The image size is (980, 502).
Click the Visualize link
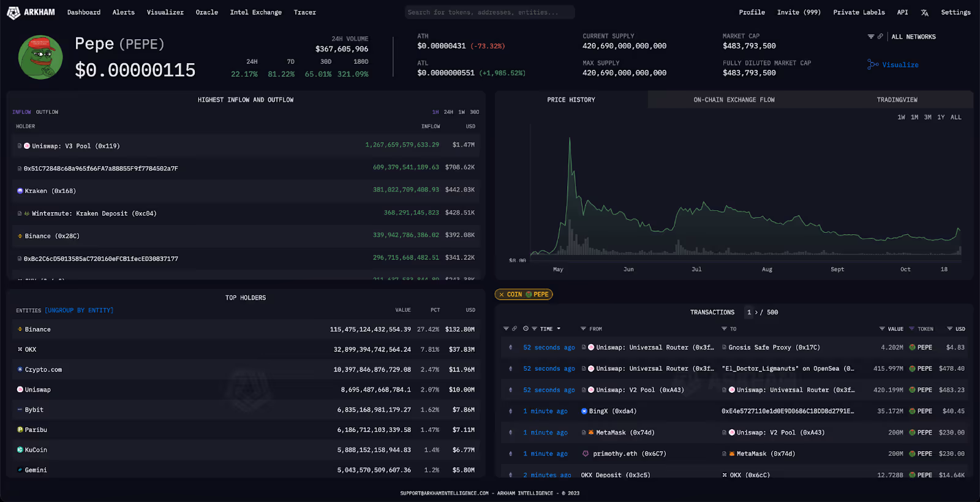900,65
